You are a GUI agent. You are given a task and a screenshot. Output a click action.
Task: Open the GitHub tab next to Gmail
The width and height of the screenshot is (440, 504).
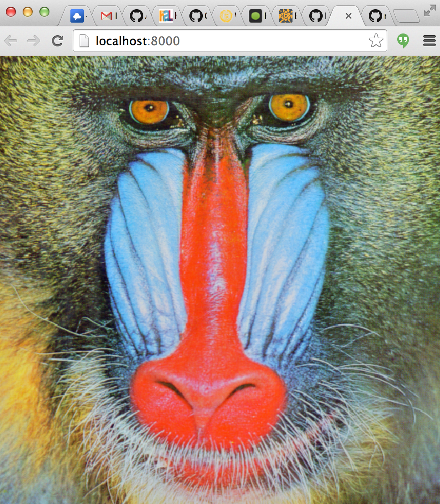tap(137, 16)
